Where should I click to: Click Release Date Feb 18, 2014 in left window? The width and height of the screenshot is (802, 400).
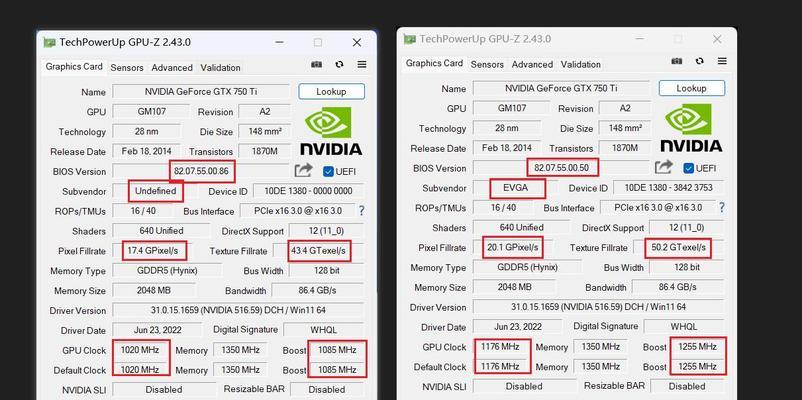coord(146,151)
